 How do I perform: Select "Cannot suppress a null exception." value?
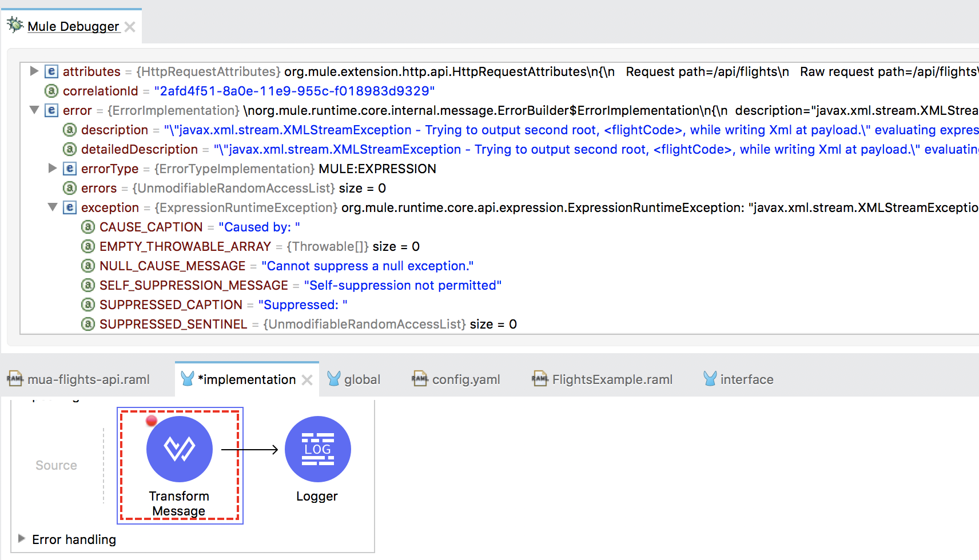[368, 266]
